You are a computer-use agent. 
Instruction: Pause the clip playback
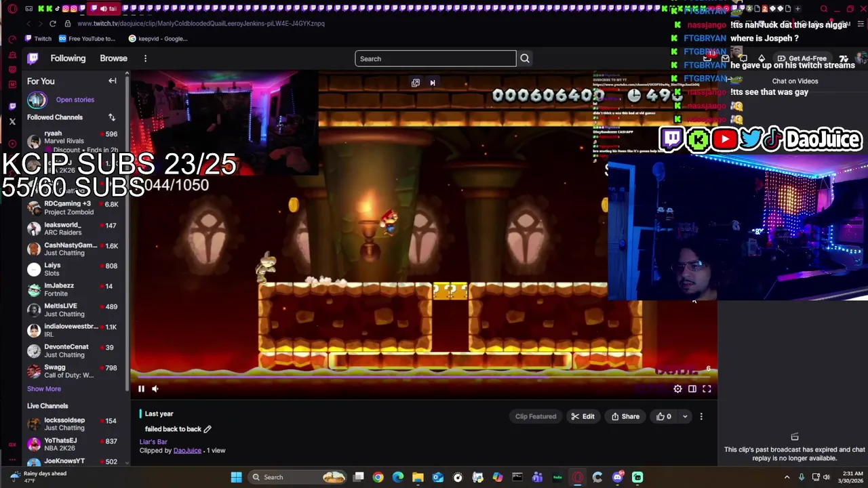(141, 388)
